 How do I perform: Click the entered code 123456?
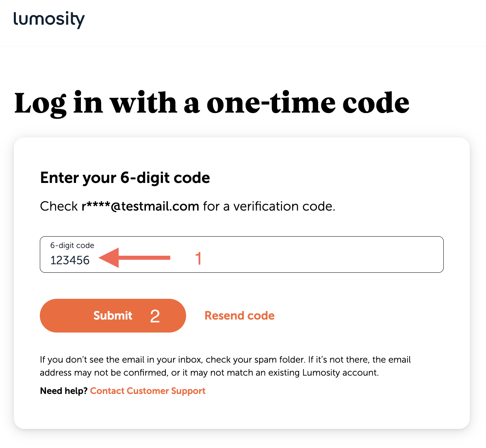(x=70, y=260)
